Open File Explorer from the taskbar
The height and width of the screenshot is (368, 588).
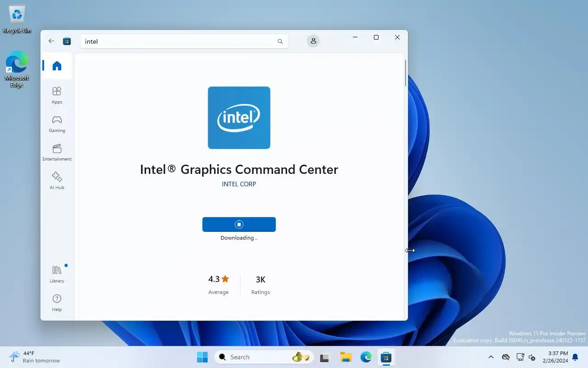[x=345, y=357]
